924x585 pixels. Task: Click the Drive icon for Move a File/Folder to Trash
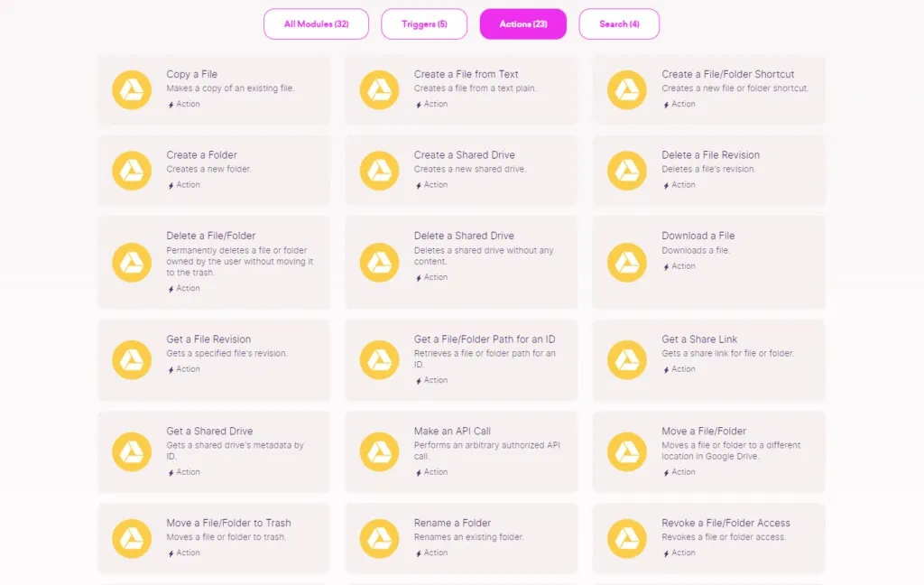tap(132, 538)
